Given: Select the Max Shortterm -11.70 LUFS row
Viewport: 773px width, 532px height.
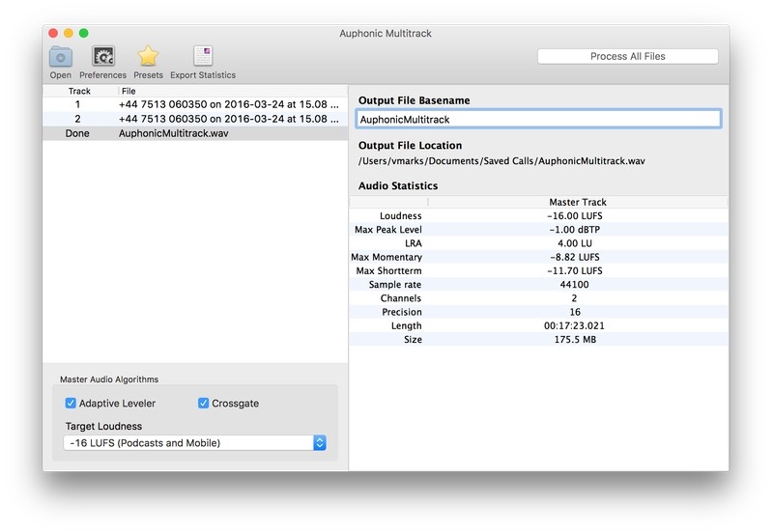Looking at the screenshot, I should coord(538,271).
